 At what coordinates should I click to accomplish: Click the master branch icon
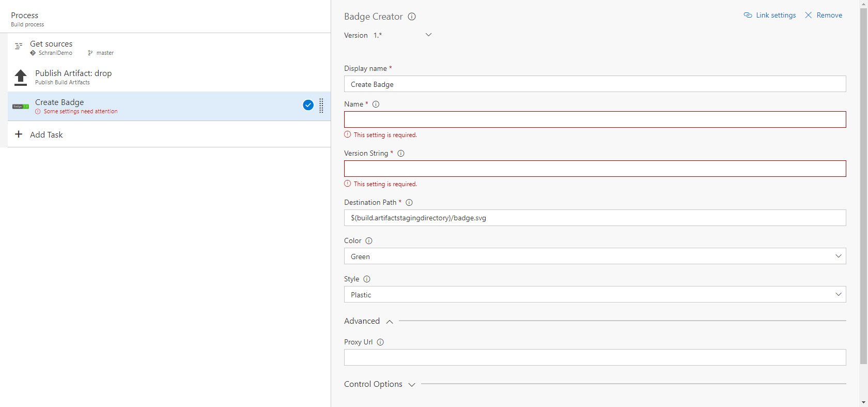(90, 53)
